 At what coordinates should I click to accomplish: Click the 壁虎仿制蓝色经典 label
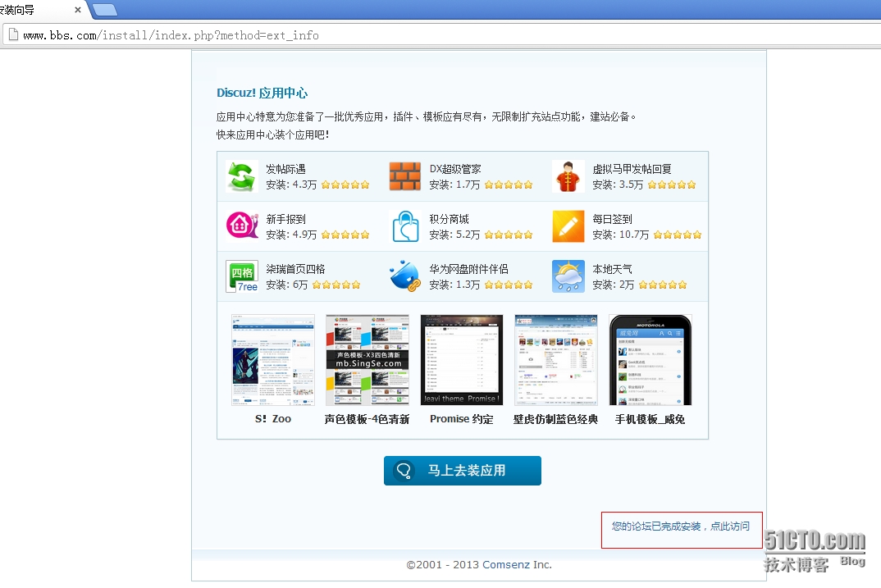click(x=555, y=419)
